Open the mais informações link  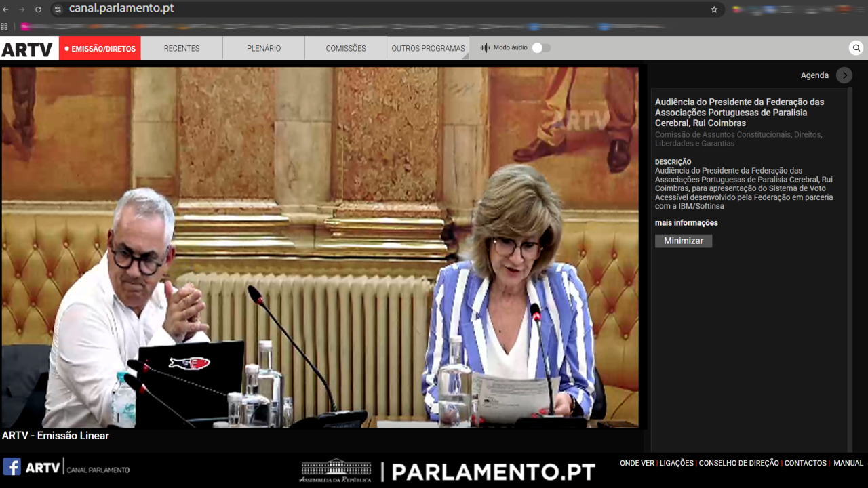tap(686, 223)
